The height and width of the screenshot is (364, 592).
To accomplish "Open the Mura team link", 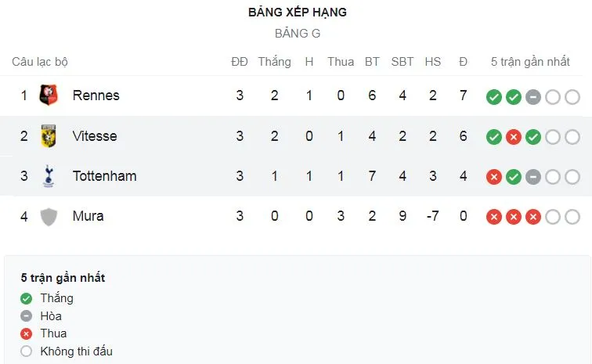I will point(88,216).
